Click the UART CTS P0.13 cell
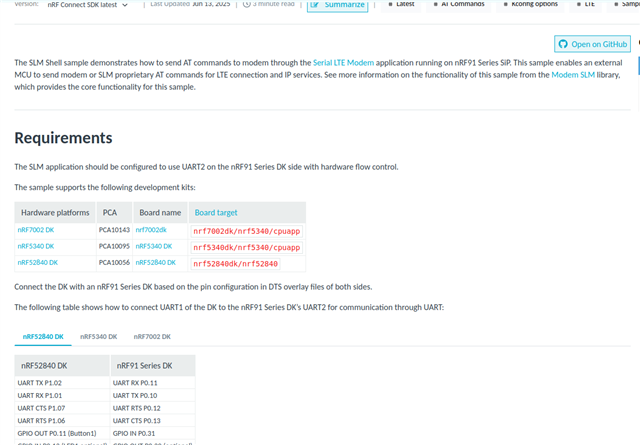The image size is (640, 445). click(x=153, y=421)
